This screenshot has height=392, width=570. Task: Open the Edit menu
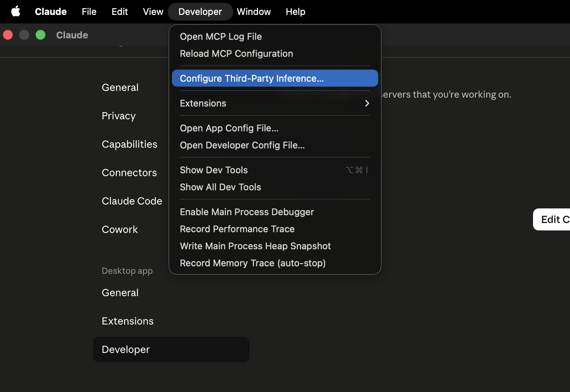120,12
